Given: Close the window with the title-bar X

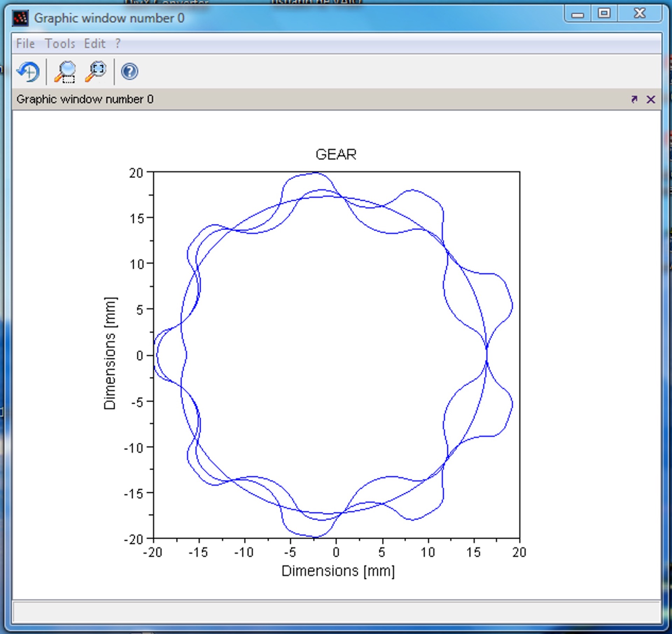Looking at the screenshot, I should tap(639, 14).
